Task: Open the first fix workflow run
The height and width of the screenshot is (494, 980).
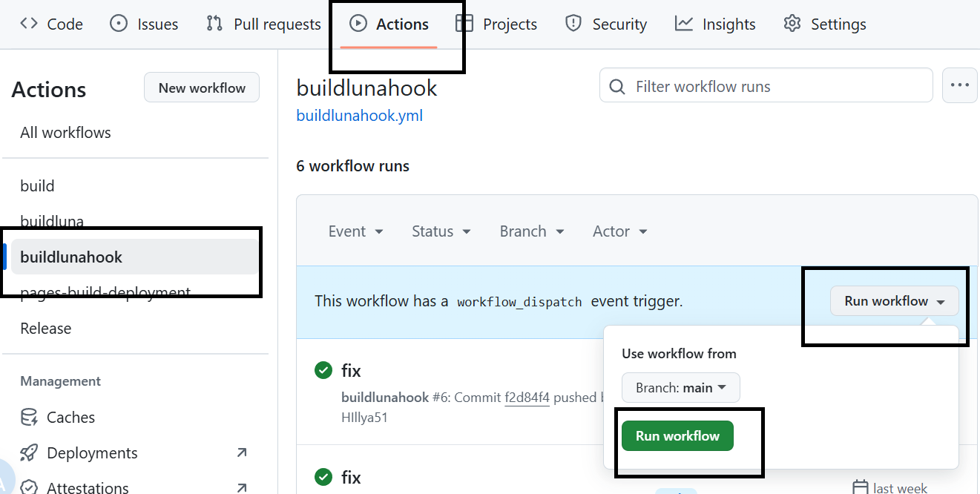Action: [352, 370]
